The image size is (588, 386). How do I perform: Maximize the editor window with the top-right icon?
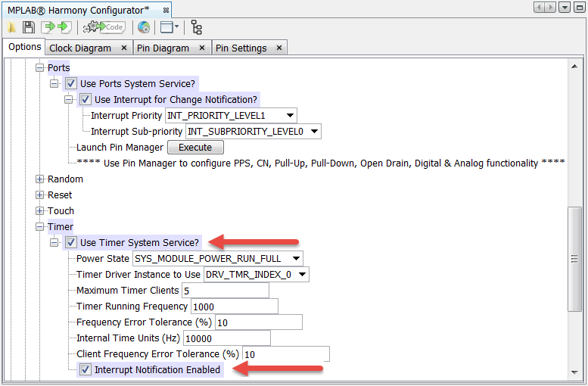point(580,7)
